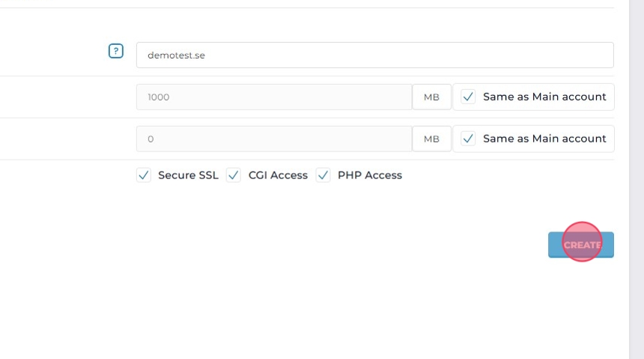The image size is (644, 359).
Task: Place cursor at far right end of domain field
Action: pos(605,55)
